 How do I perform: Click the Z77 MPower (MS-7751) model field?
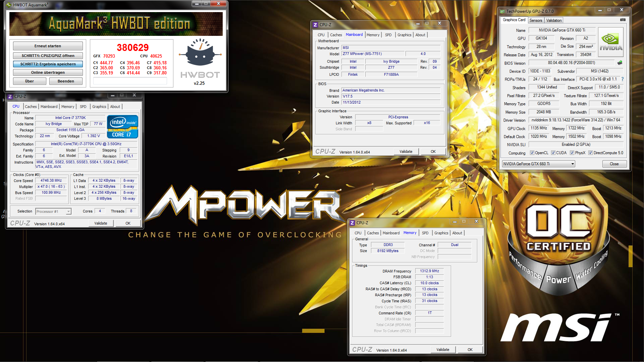pyautogui.click(x=373, y=54)
